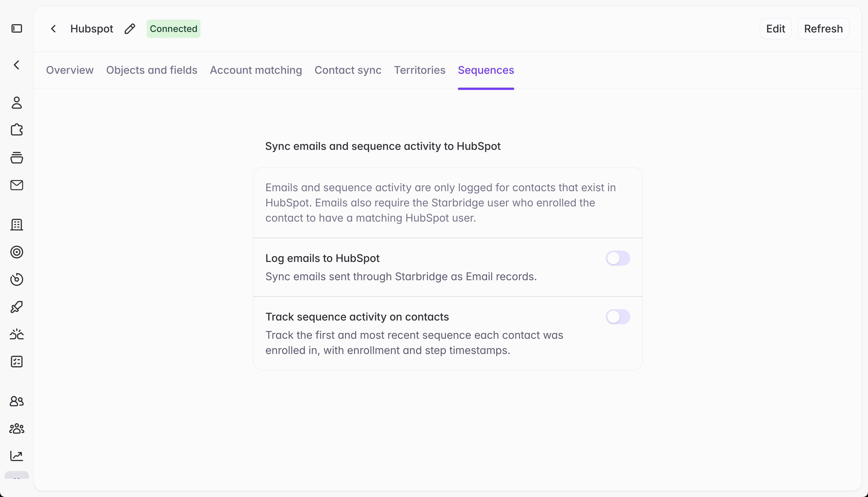Click the Edit button

(x=775, y=29)
